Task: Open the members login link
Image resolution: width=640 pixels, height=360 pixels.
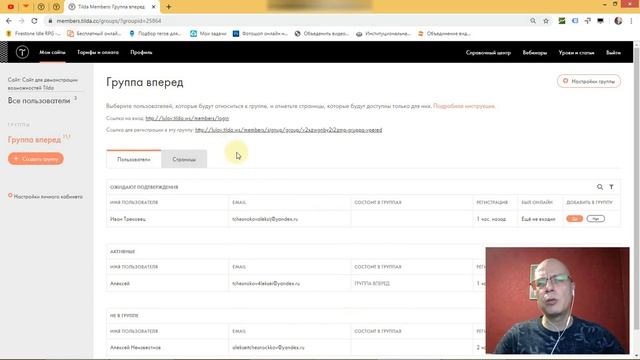Action: pyautogui.click(x=187, y=118)
